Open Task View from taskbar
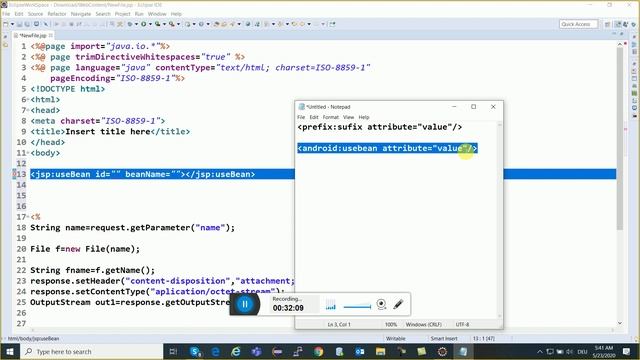The image size is (640, 360). pos(173,351)
